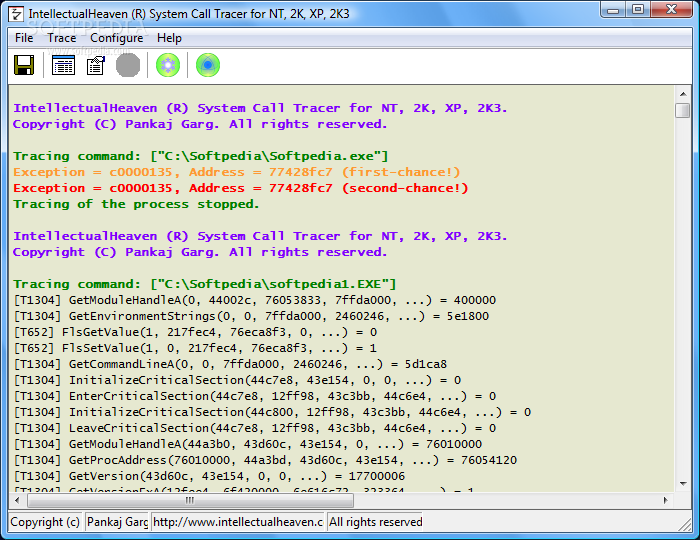Click GetModuleHandleA line returning 76010000

pyautogui.click(x=247, y=444)
